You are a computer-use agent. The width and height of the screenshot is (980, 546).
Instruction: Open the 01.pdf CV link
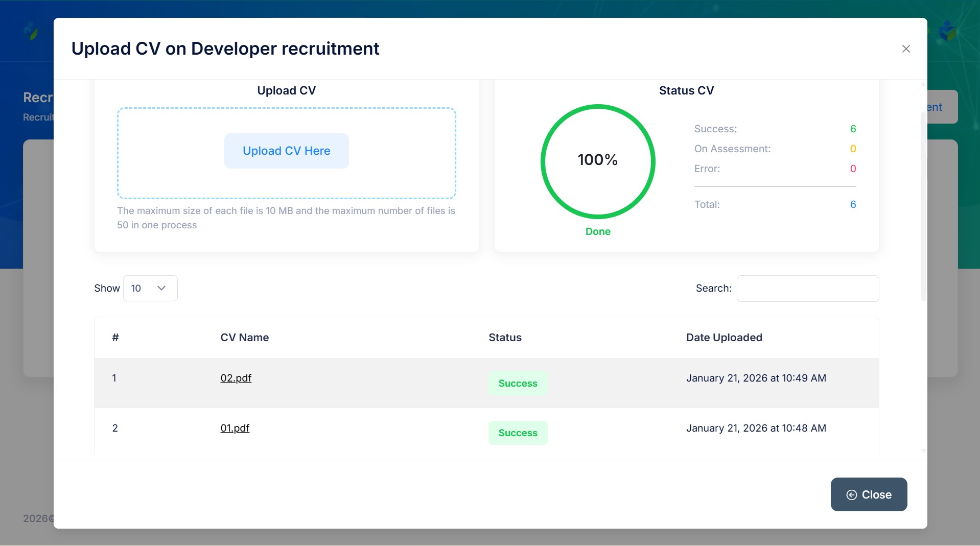click(x=235, y=428)
